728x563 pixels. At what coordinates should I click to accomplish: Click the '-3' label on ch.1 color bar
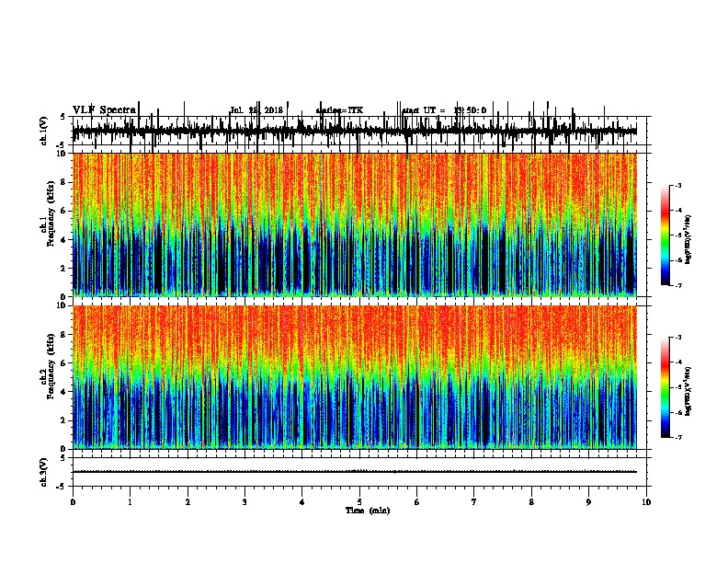point(677,185)
